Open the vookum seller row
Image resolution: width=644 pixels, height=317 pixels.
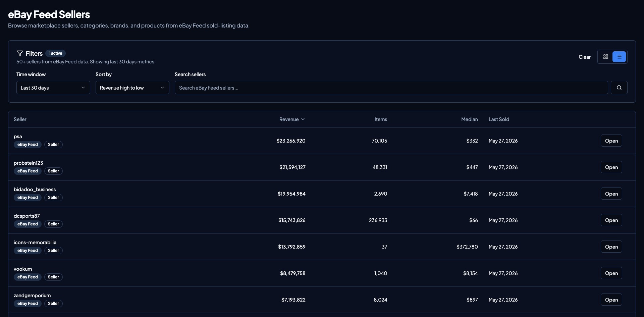click(x=611, y=273)
